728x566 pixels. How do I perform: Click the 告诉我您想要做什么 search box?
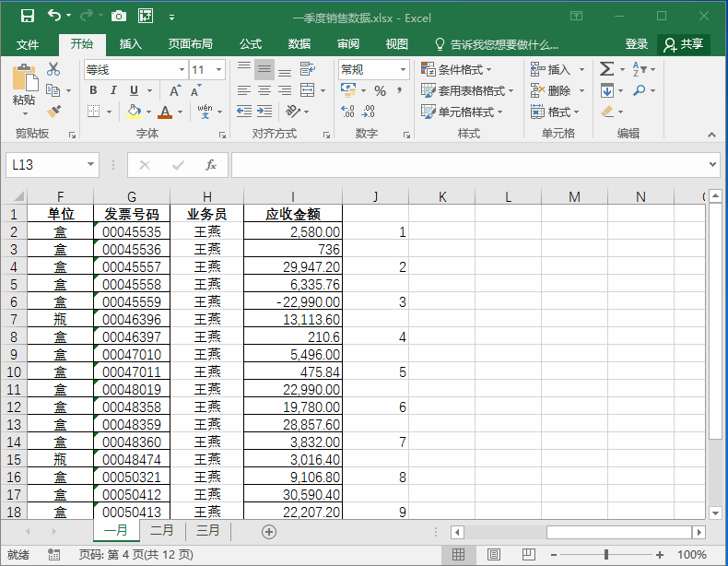click(x=498, y=44)
